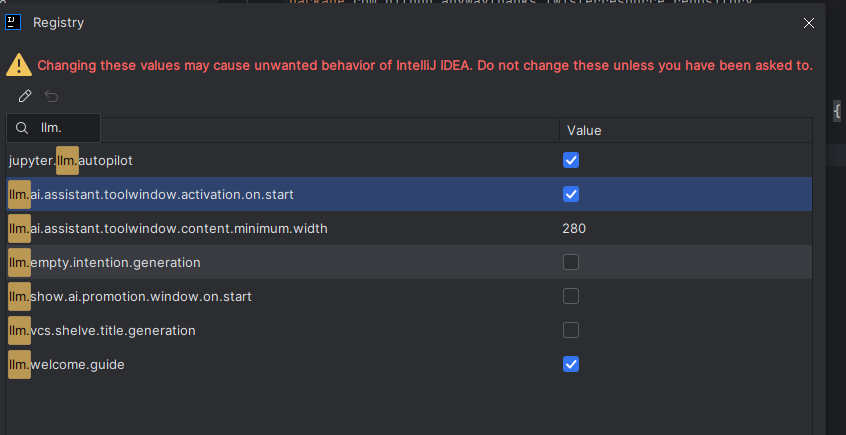The width and height of the screenshot is (846, 435).
Task: Click the search field containing llm.
Action: tap(53, 128)
